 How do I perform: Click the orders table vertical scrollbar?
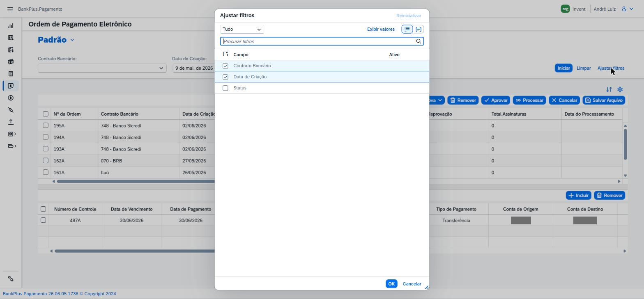[x=625, y=144]
